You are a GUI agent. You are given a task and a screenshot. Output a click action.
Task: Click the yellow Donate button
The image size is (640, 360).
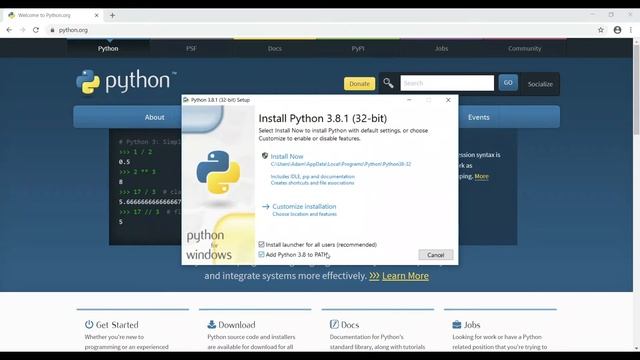[x=360, y=84]
